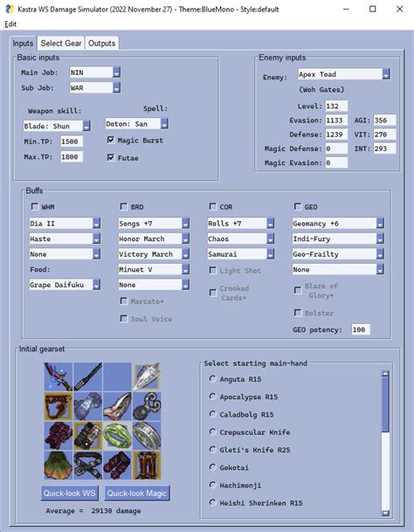The height and width of the screenshot is (532, 414).
Task: Switch to the Select Gear tab
Action: [61, 44]
